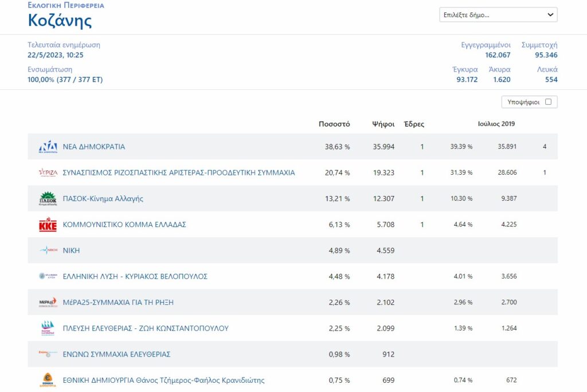The height and width of the screenshot is (392, 587).
Task: Enable the Υποψήφιοι checkbox
Action: pos(548,102)
